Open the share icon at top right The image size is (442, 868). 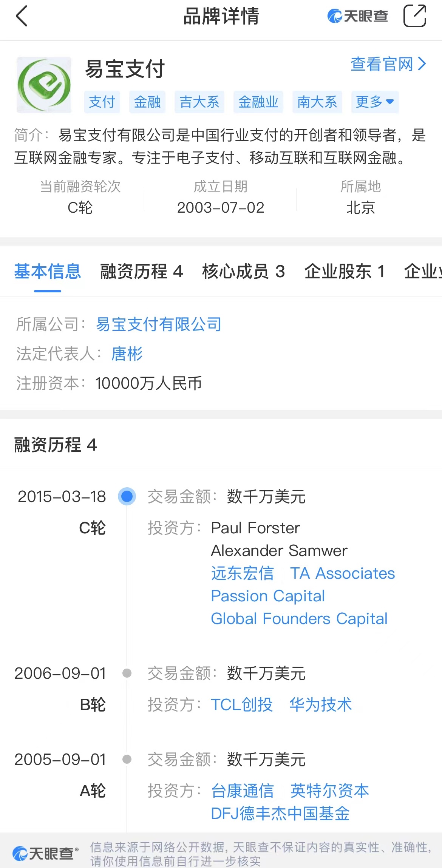415,16
